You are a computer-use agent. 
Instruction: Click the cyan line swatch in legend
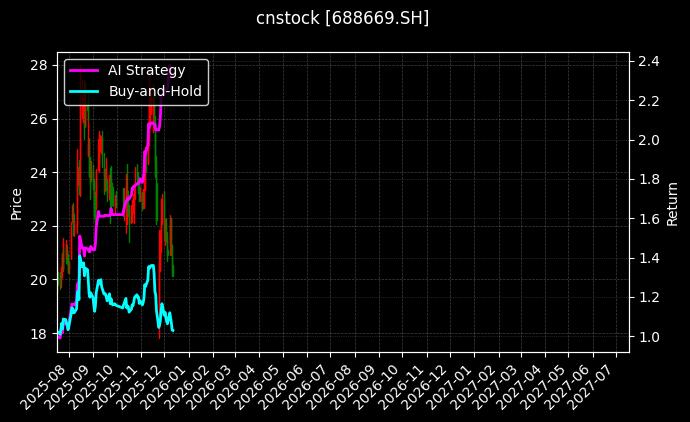click(84, 91)
